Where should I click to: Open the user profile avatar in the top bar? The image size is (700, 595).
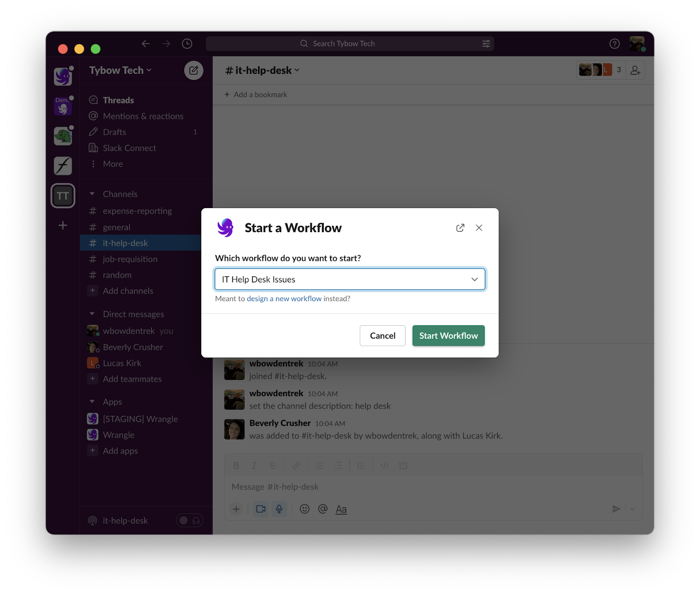pyautogui.click(x=637, y=44)
